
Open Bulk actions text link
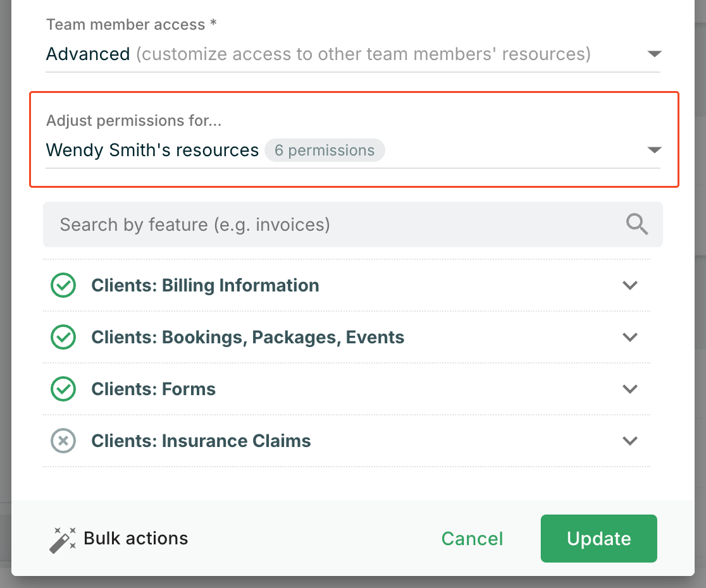(135, 539)
